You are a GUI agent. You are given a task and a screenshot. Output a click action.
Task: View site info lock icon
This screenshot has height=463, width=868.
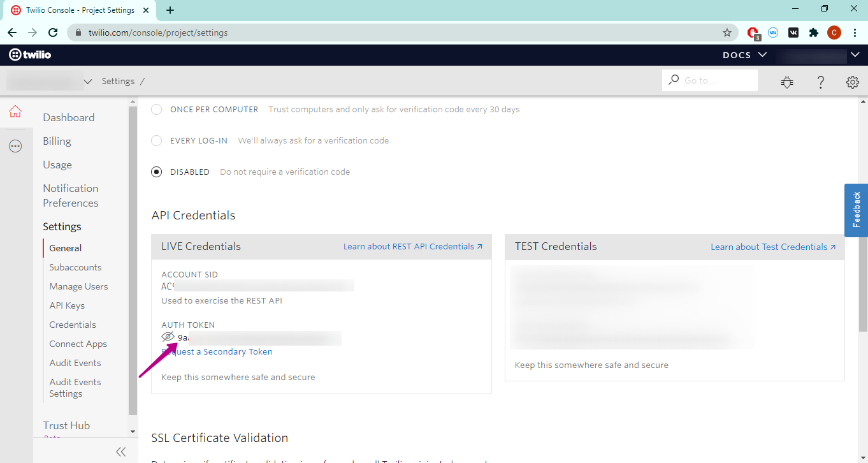click(x=80, y=33)
